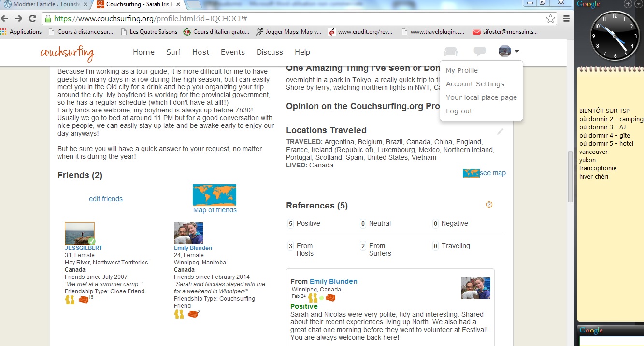Click the References help question mark icon
The height and width of the screenshot is (346, 644).
[x=489, y=205]
